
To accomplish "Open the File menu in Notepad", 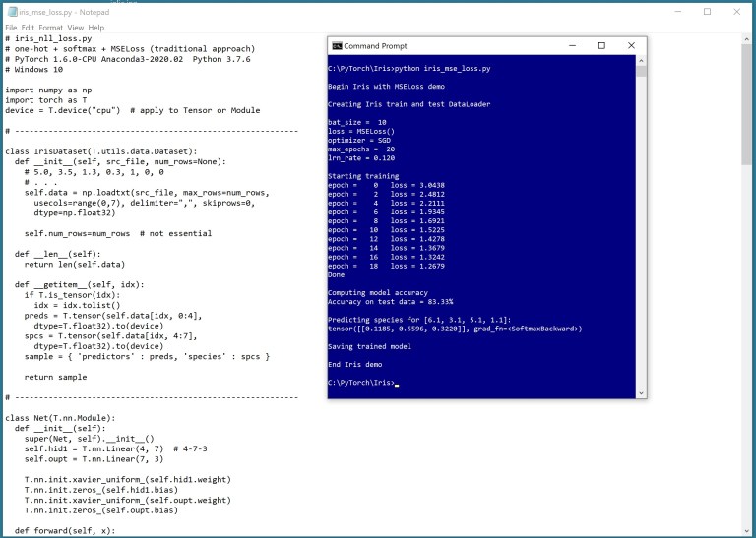I will point(11,28).
